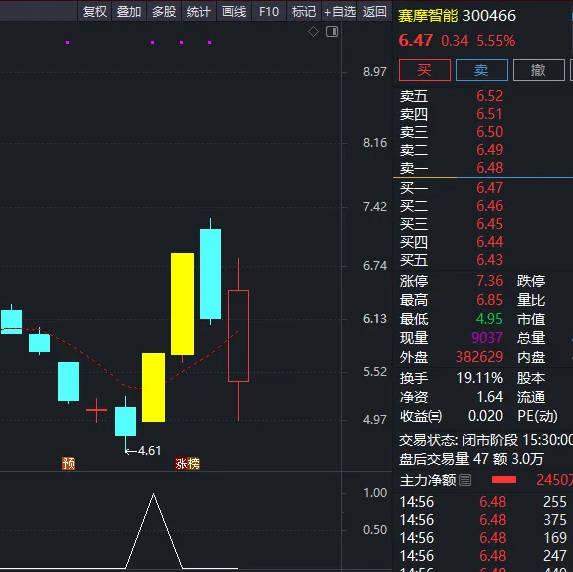Screen dimensions: 573x572
Task: Open the 主力净额 detail list icon
Action: (x=465, y=480)
